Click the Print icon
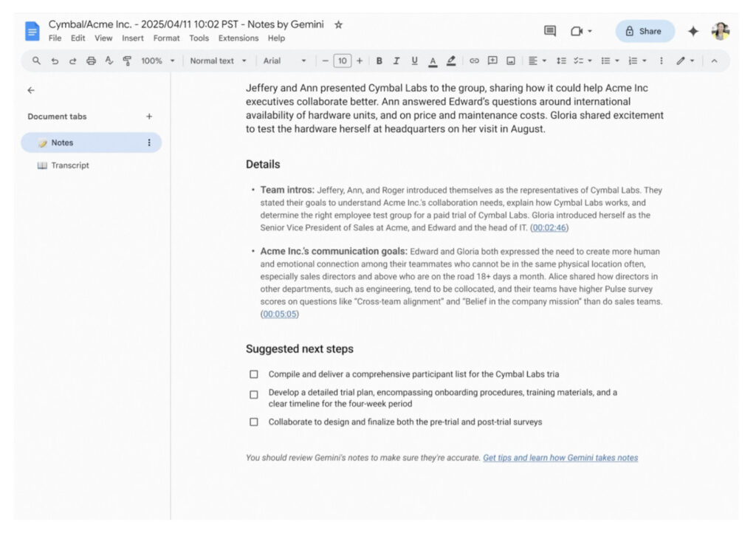This screenshot has height=553, width=756. pos(91,61)
